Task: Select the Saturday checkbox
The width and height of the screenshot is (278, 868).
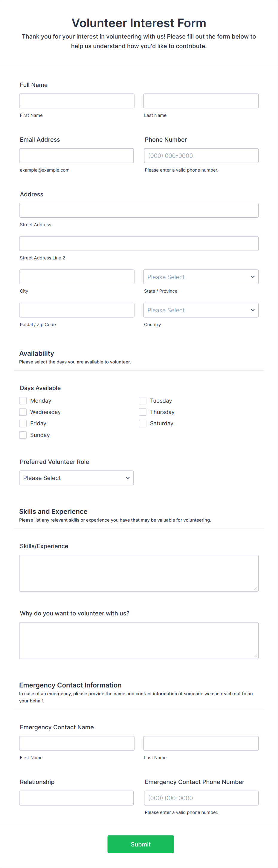Action: 143,424
